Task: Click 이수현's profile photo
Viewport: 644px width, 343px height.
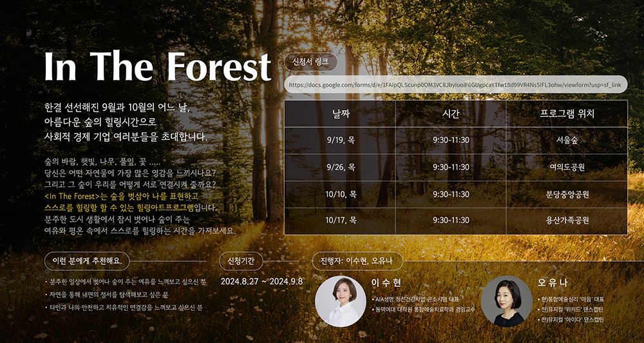Action: pos(341,300)
